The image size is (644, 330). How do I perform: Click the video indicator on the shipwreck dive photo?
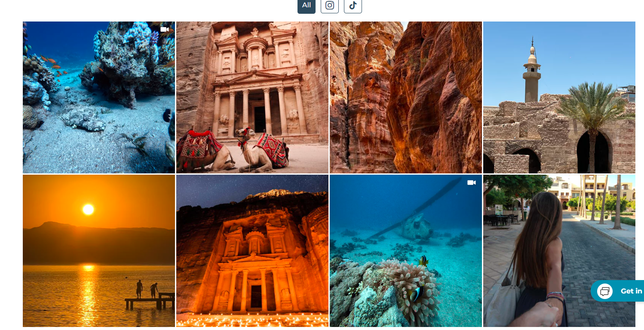(472, 182)
